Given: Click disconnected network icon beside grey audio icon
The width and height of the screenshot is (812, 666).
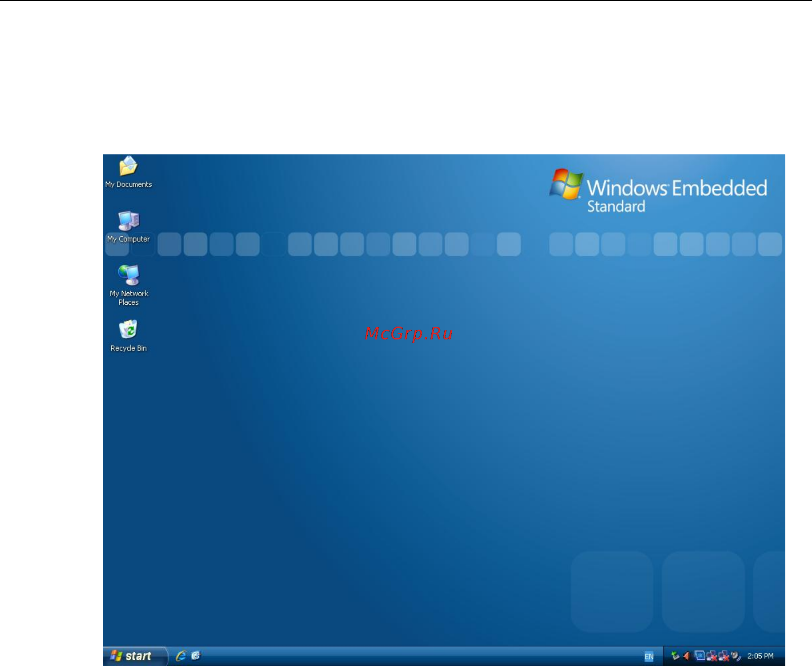Looking at the screenshot, I should [724, 656].
